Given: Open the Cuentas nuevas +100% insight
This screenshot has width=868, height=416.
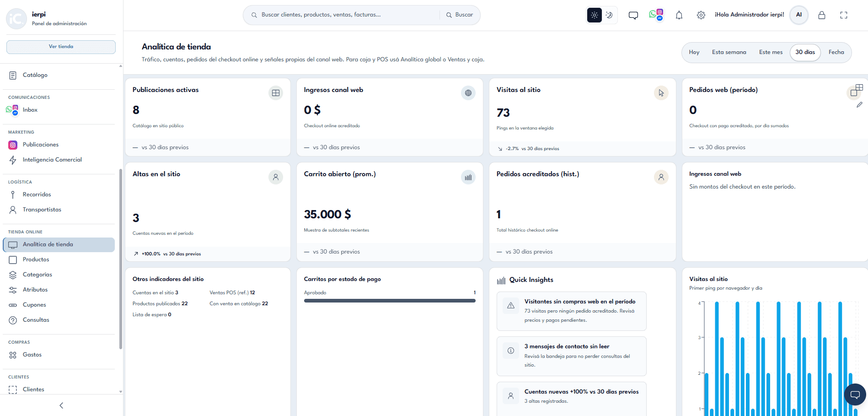Looking at the screenshot, I should tap(571, 399).
